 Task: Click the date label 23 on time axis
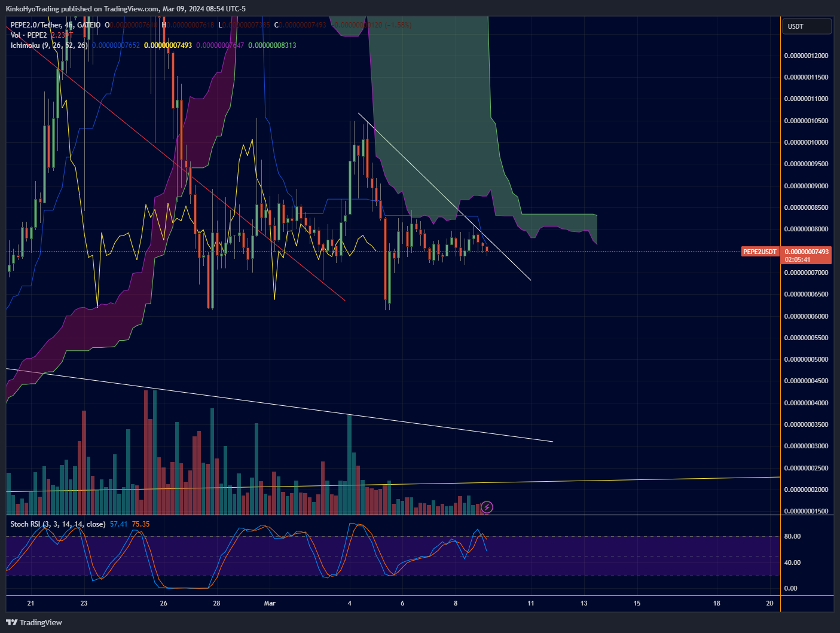click(84, 603)
